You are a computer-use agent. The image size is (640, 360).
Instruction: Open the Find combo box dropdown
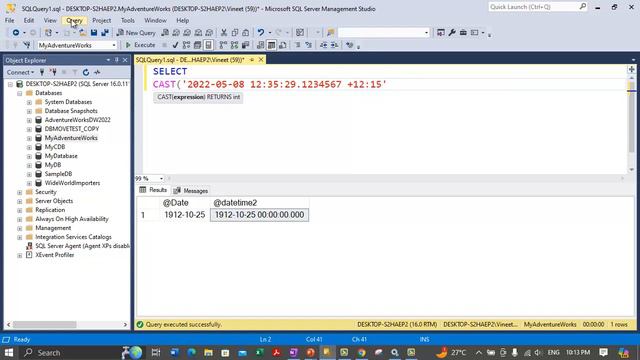coord(427,33)
